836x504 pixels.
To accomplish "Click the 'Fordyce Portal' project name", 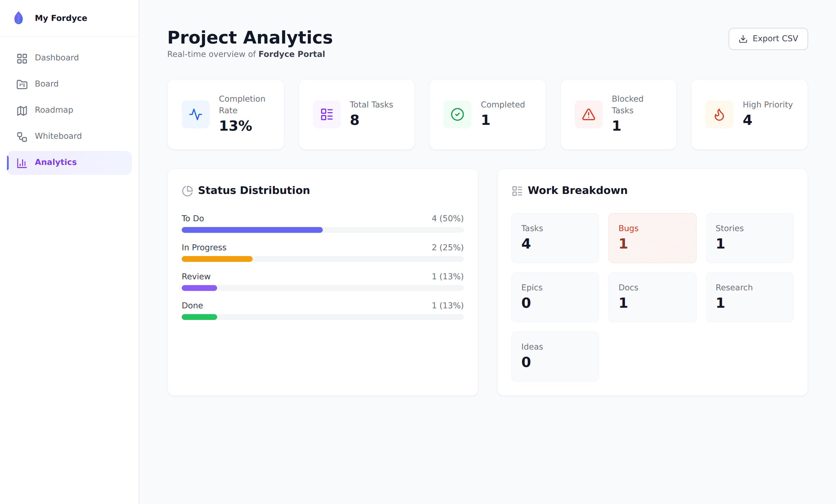I will point(292,54).
